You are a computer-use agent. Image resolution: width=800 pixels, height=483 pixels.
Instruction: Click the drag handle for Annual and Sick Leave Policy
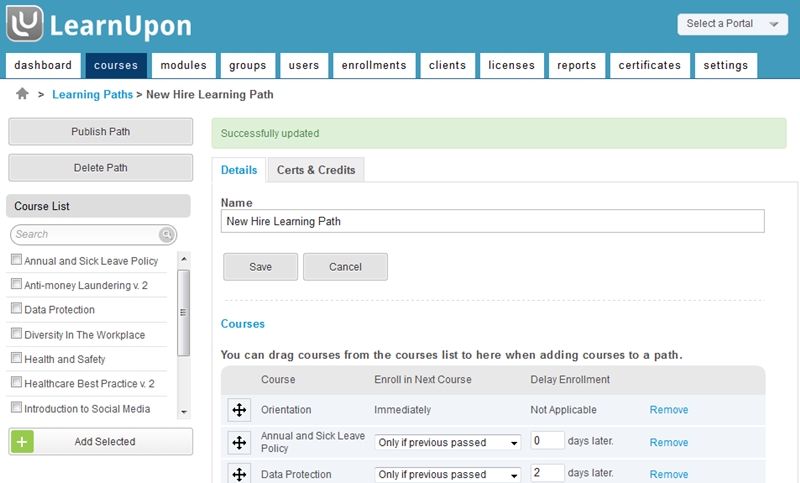[x=239, y=442]
